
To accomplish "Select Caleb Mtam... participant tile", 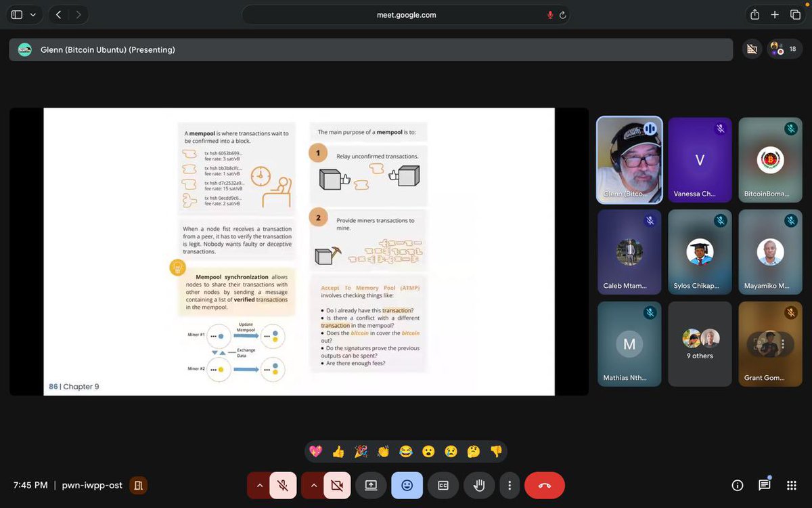I will pos(629,252).
